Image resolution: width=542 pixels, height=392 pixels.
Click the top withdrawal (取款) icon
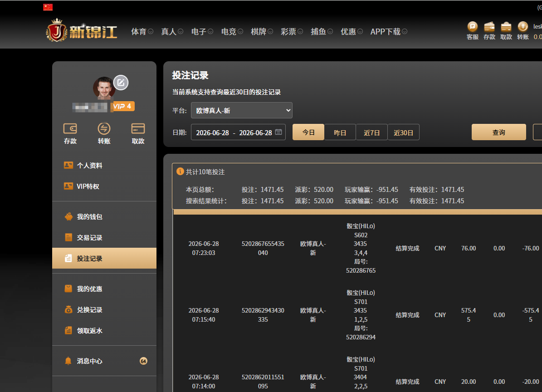[x=506, y=27]
